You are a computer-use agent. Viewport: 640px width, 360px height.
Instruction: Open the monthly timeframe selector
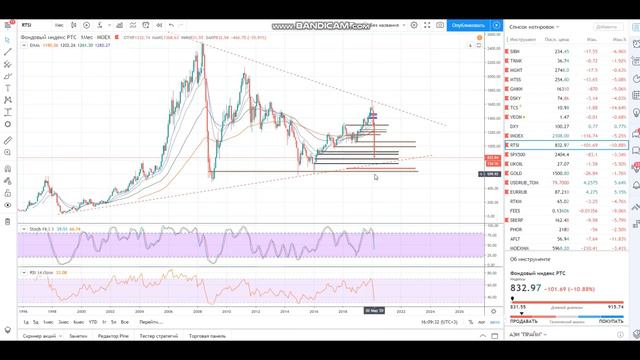(59, 25)
